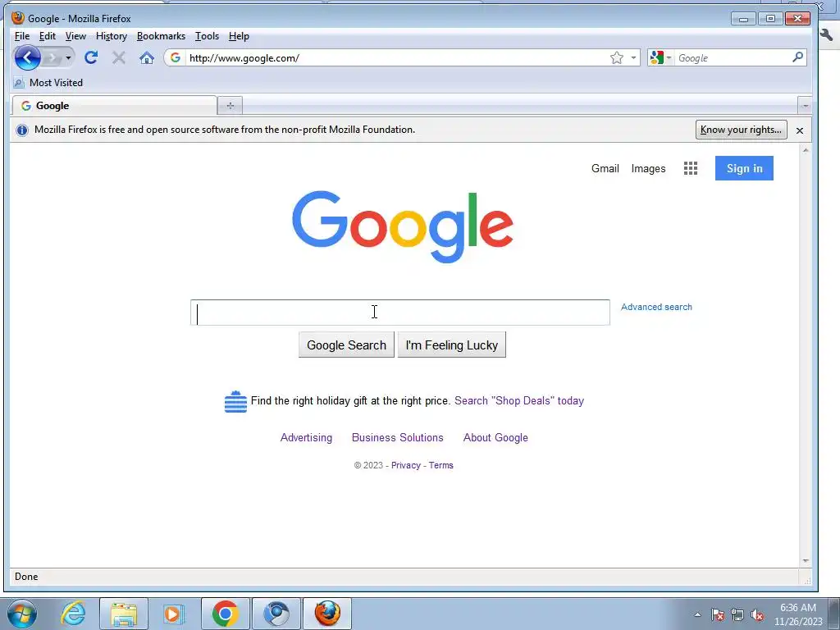Image resolution: width=840 pixels, height=630 pixels.
Task: Click the toolbar Google search field
Action: tap(733, 58)
